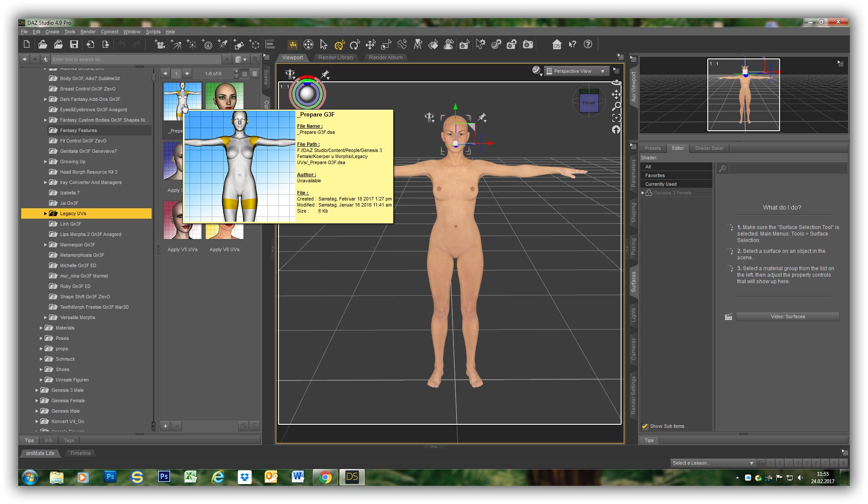Click the Export toolbar icon

tap(106, 44)
